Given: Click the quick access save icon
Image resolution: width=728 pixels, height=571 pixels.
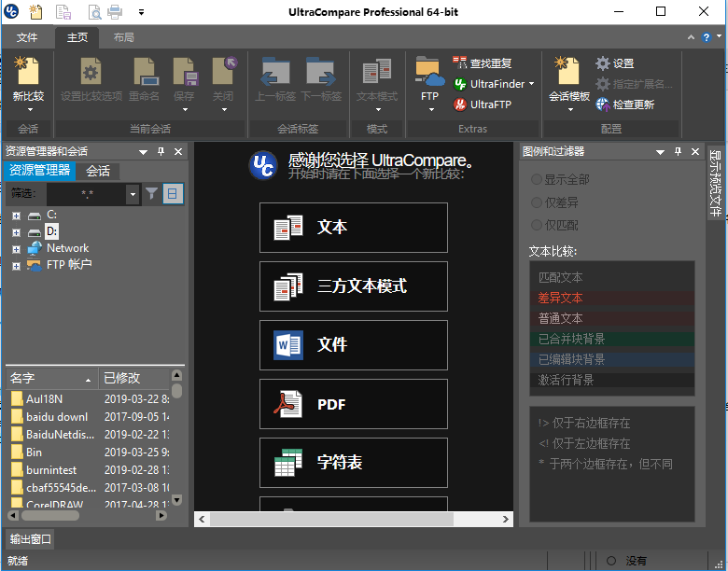Looking at the screenshot, I should (x=63, y=11).
